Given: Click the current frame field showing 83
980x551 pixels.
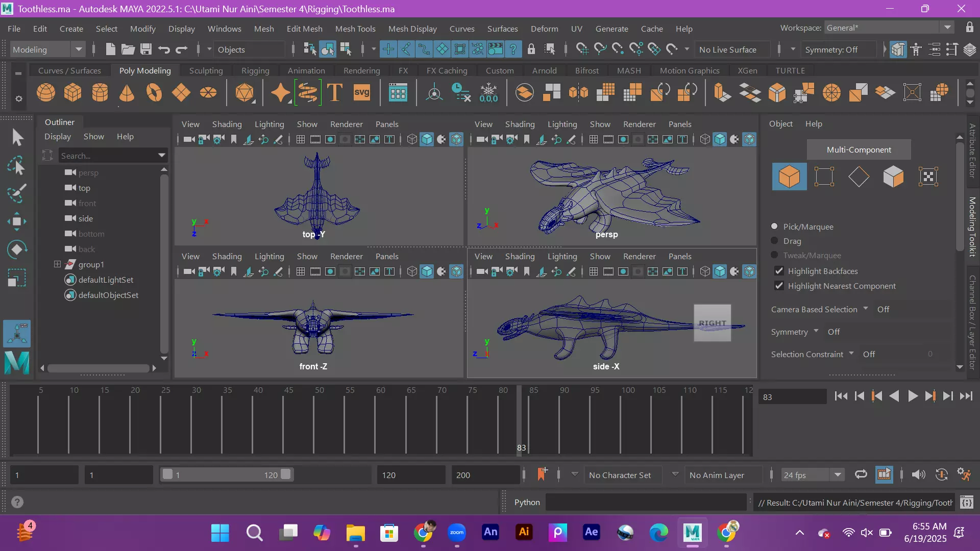Looking at the screenshot, I should coord(793,396).
